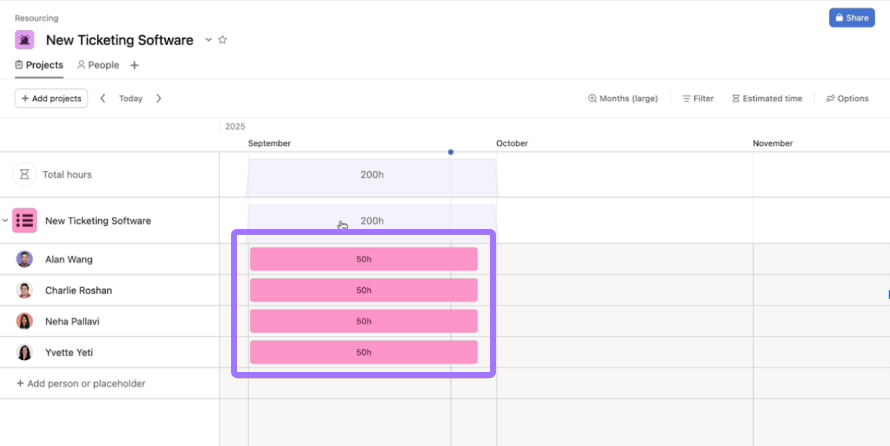
Task: Jump to Today in timeline
Action: pyautogui.click(x=131, y=98)
